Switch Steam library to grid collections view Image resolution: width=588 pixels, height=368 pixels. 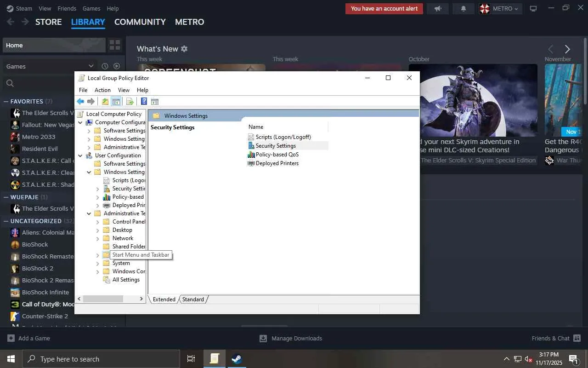point(115,45)
